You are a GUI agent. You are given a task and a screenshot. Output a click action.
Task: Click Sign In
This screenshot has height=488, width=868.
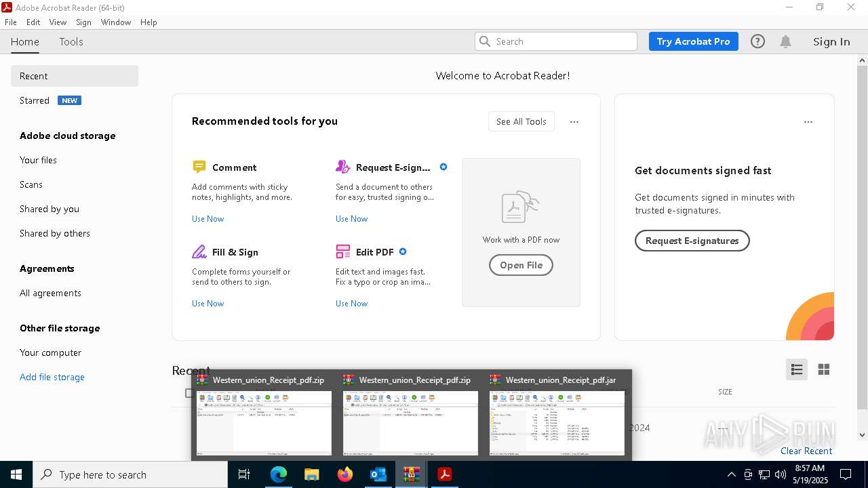tap(831, 41)
